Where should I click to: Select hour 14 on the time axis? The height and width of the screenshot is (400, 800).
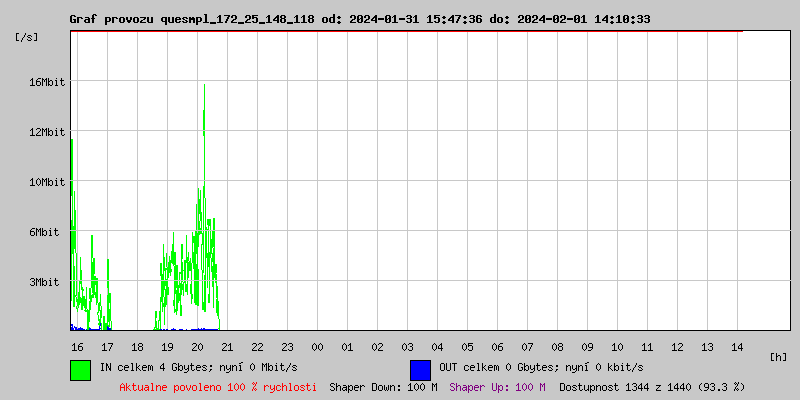(x=737, y=347)
